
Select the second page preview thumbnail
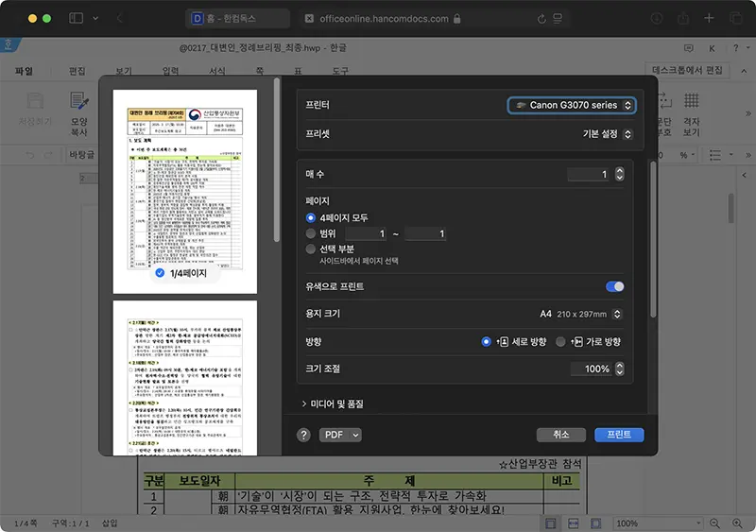pos(185,378)
